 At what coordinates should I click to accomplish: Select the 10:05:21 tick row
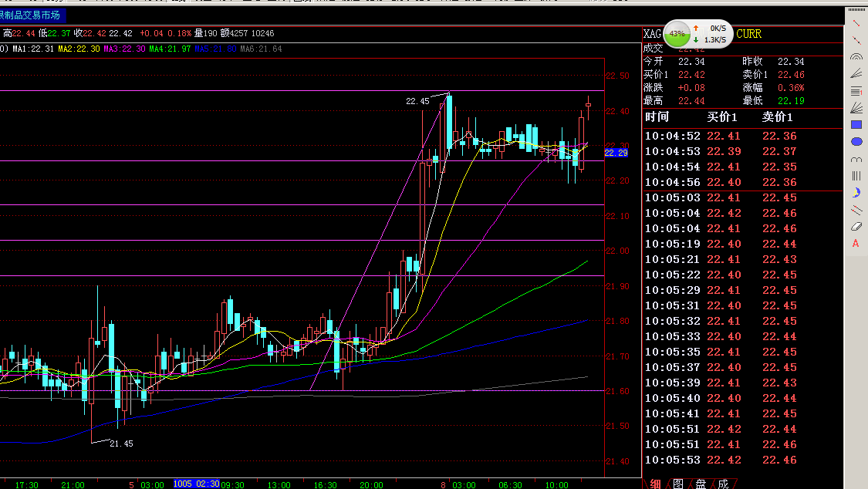click(742, 259)
